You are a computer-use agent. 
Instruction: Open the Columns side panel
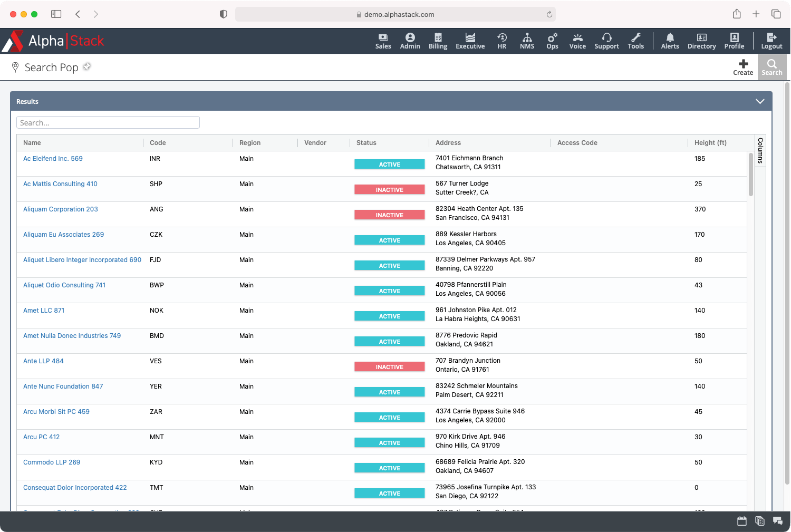tap(760, 151)
